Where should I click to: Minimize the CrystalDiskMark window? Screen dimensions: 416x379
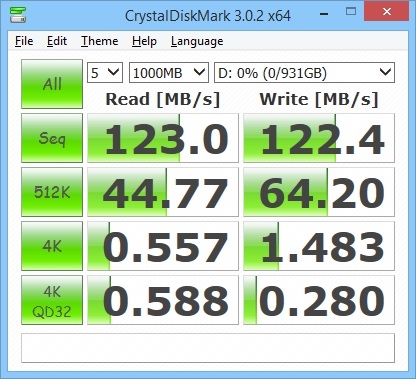pos(324,13)
